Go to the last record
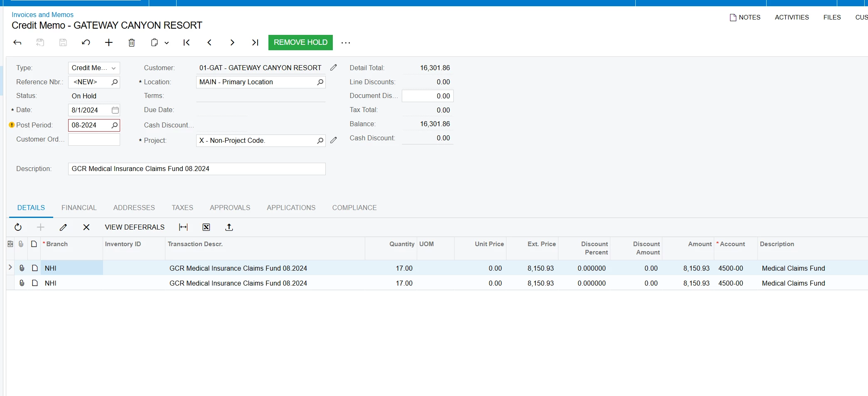 click(x=255, y=42)
